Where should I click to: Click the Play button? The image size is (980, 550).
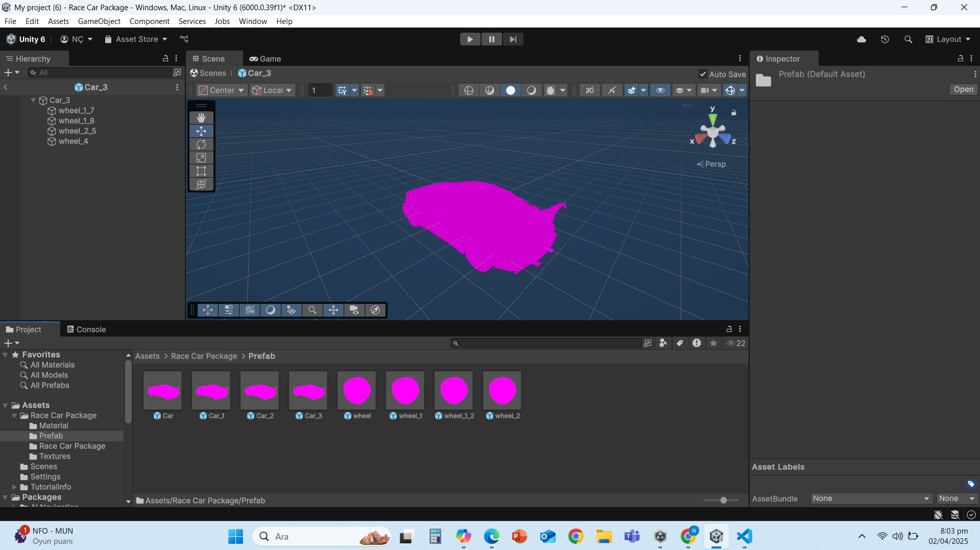tap(470, 39)
